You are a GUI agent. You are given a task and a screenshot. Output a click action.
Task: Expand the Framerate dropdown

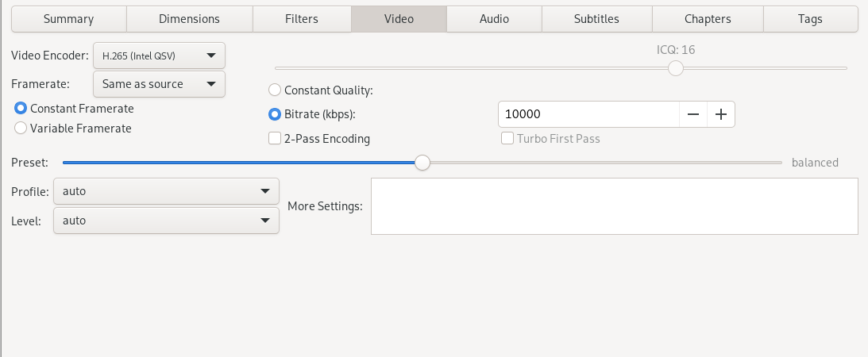[160, 84]
